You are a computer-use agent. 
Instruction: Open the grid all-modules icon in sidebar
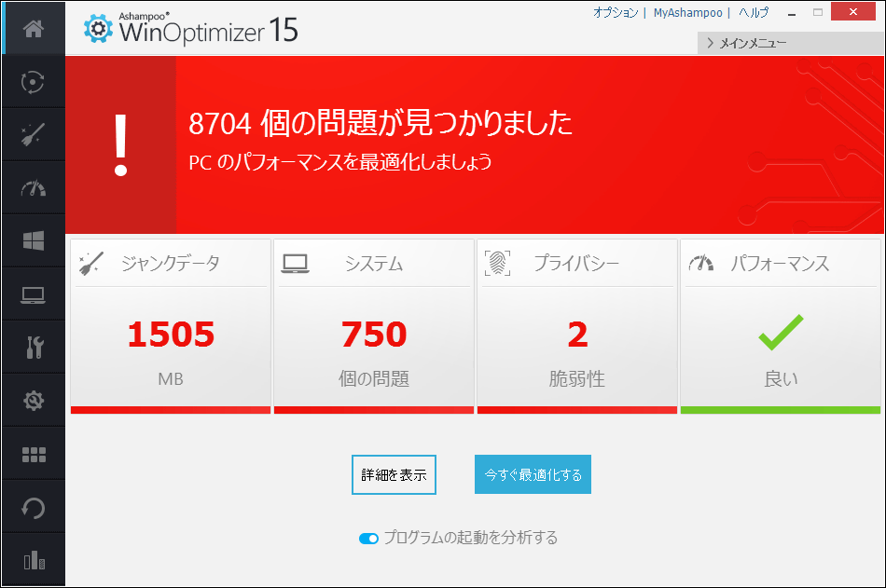(34, 455)
